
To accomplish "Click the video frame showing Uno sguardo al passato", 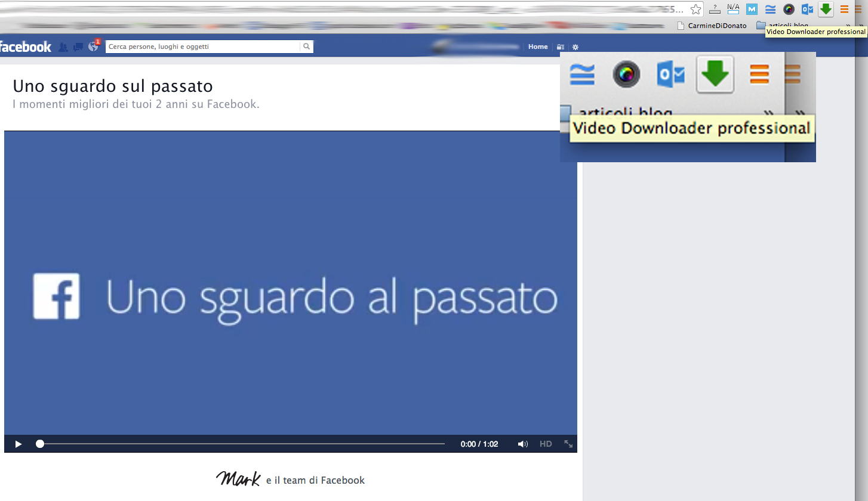I will pos(291,283).
